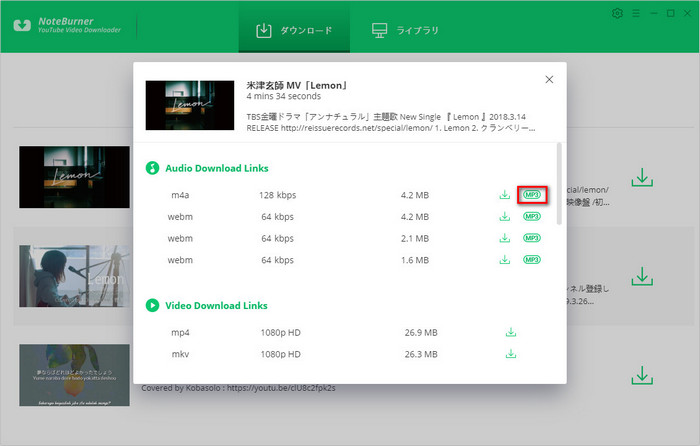Click the 'mkv' format label
Screen dimensions: 700x446
(x=180, y=354)
